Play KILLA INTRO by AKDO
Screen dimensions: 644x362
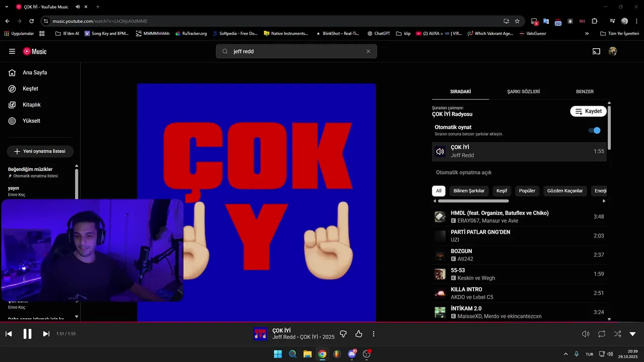[519, 293]
